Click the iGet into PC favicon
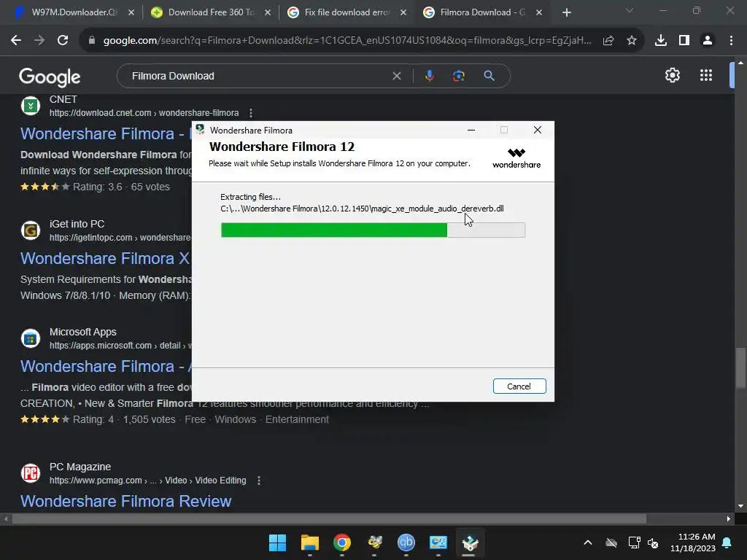Image resolution: width=747 pixels, height=560 pixels. pyautogui.click(x=31, y=230)
